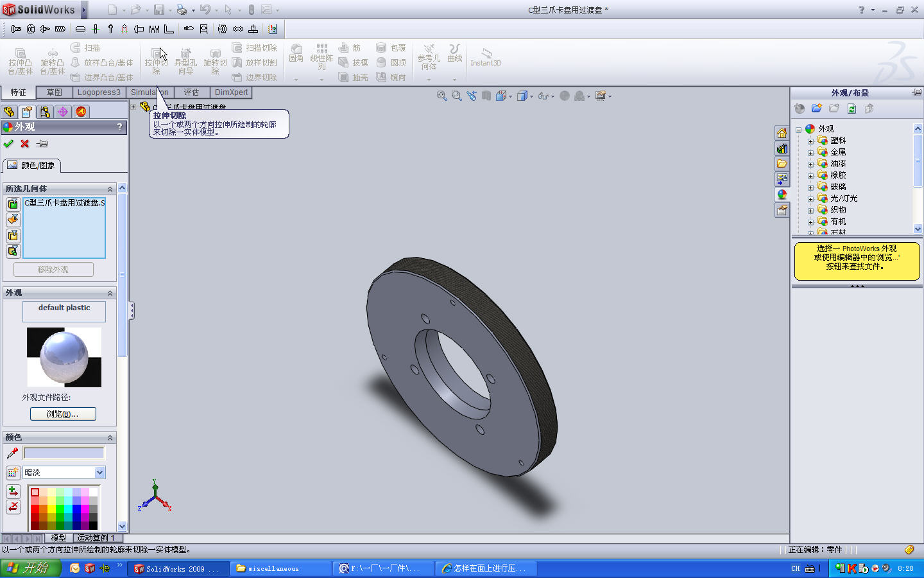Add the current color to swatches
This screenshot has height=578, width=924.
(13, 491)
